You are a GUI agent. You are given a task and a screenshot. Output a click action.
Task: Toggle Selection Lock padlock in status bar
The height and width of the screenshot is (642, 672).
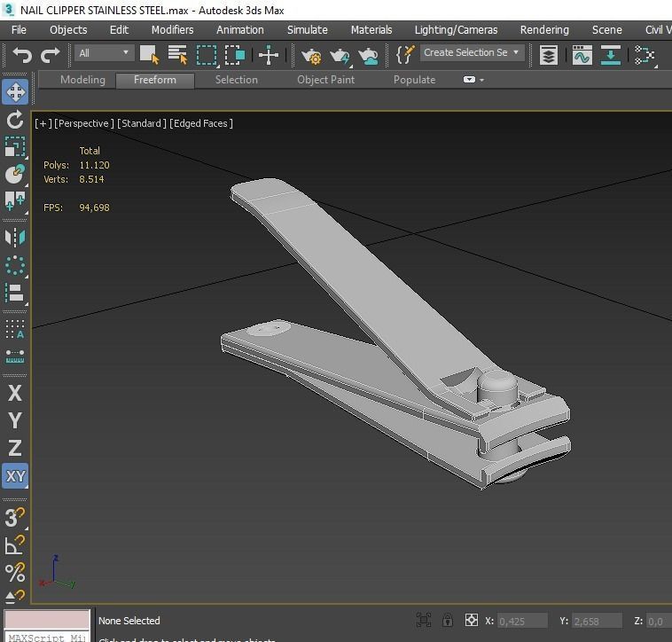[x=448, y=620]
